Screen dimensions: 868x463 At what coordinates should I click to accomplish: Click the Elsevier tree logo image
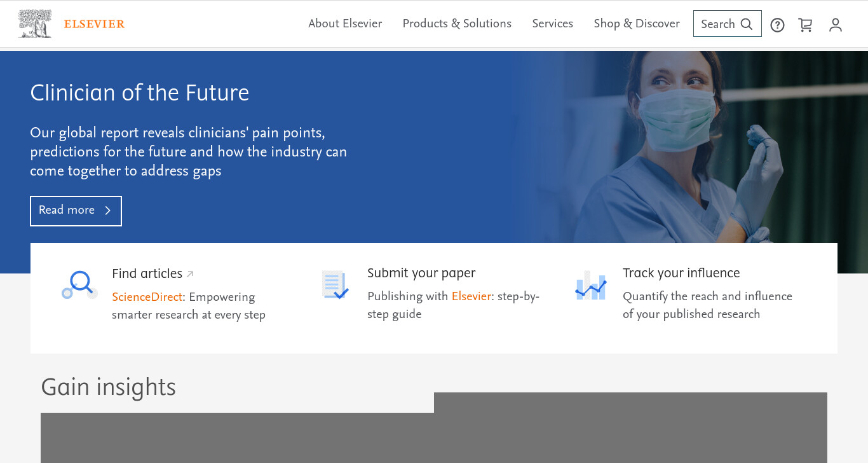(x=35, y=24)
